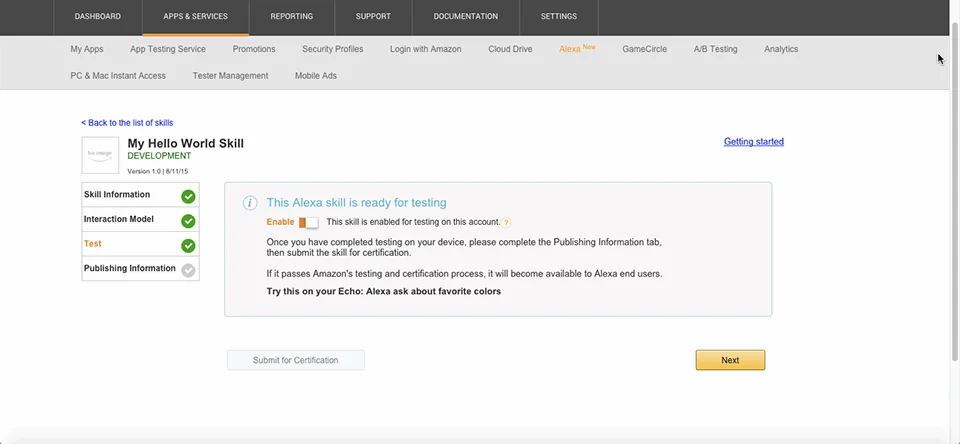Click Back to the list of skills

click(x=127, y=122)
